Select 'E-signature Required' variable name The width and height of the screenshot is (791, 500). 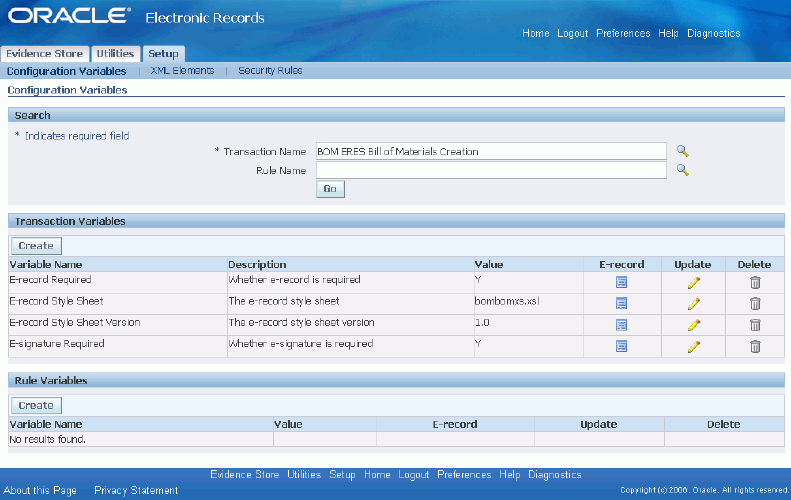pyautogui.click(x=57, y=344)
